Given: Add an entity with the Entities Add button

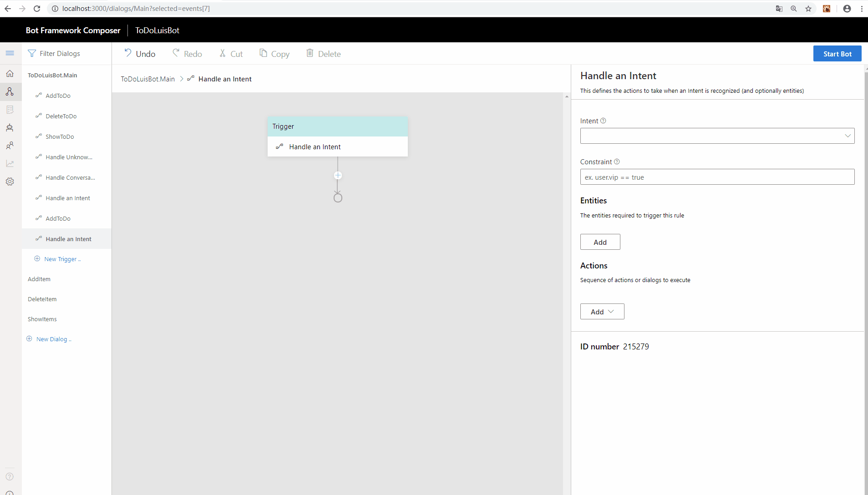Looking at the screenshot, I should tap(600, 242).
